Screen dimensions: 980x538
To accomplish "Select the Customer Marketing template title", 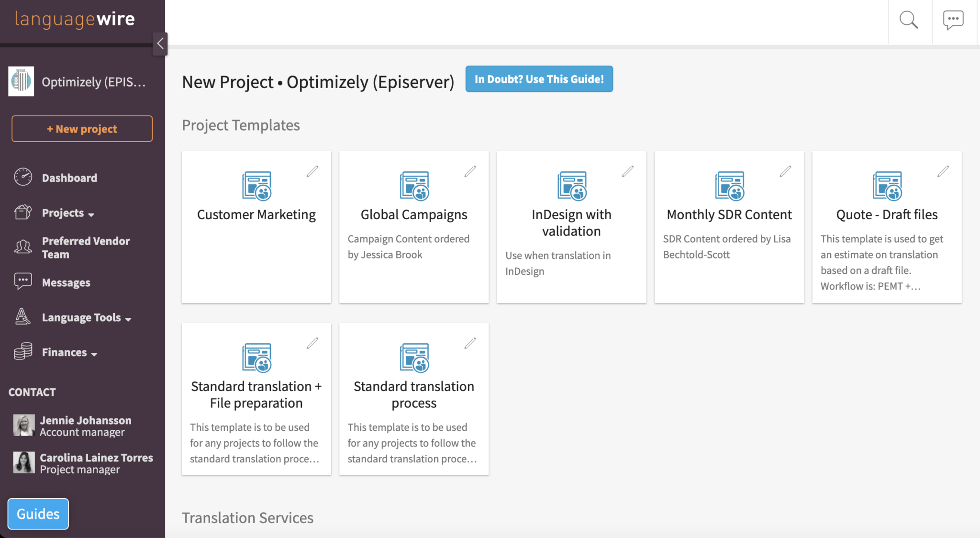I will (x=256, y=214).
